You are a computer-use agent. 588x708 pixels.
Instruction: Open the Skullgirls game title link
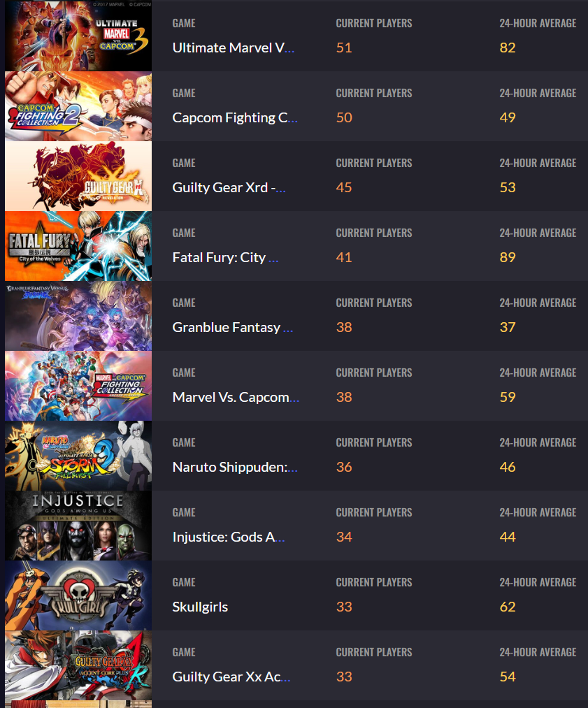point(200,607)
